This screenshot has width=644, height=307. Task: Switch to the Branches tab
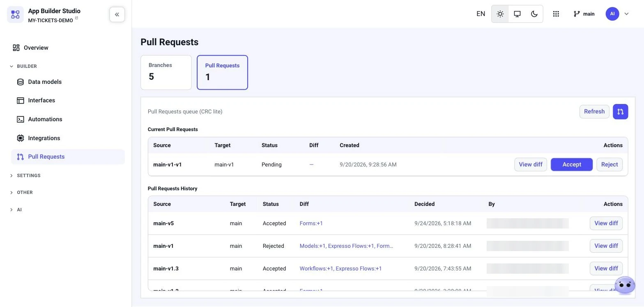tap(166, 72)
